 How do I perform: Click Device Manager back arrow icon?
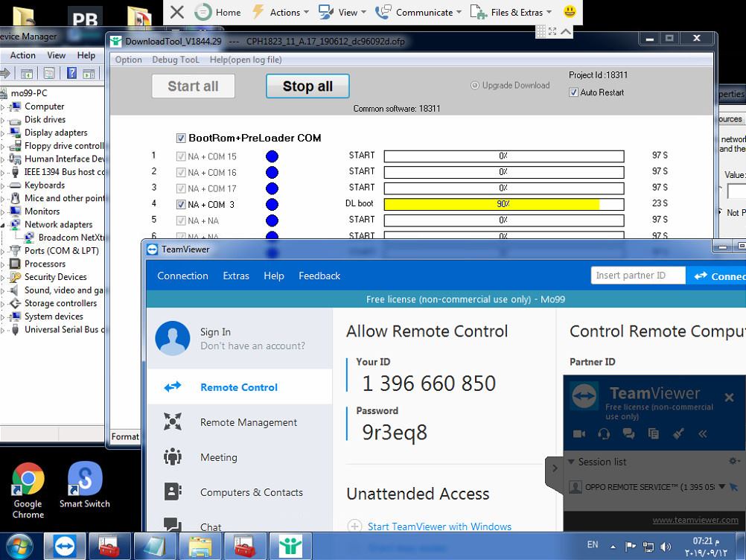[5, 73]
